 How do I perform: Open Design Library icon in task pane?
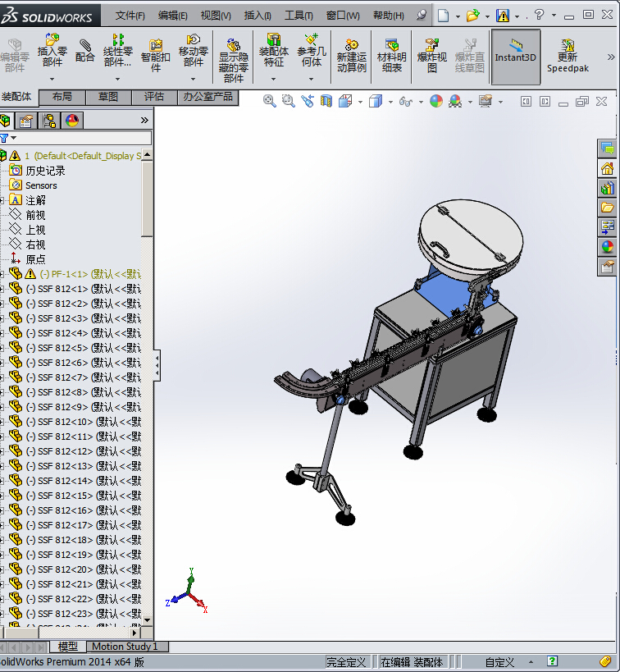(x=607, y=188)
